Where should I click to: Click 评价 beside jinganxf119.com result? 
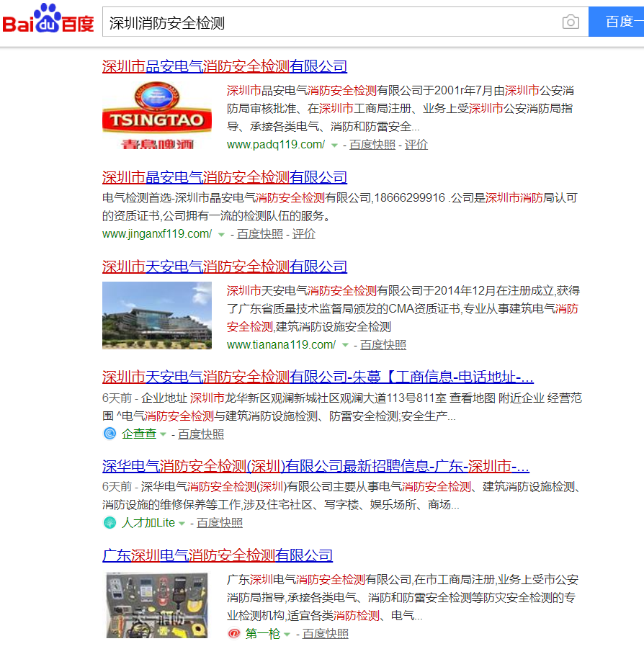(x=303, y=234)
